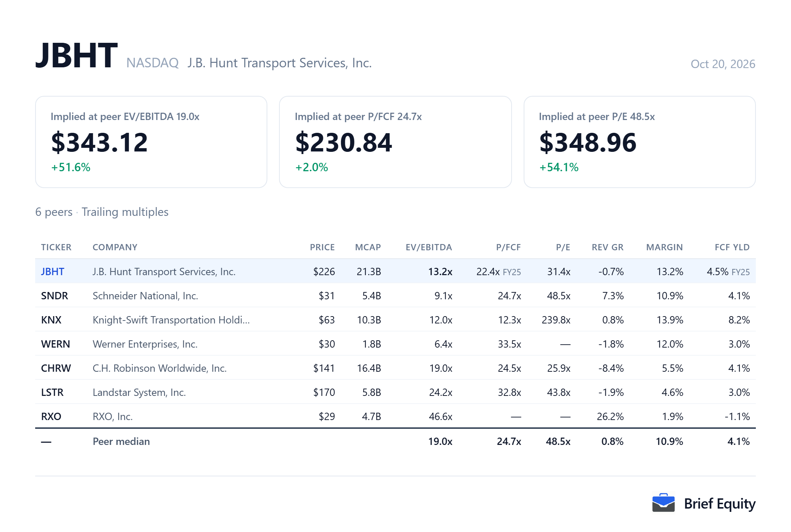
Task: Click the TICKER column header
Action: (56, 247)
